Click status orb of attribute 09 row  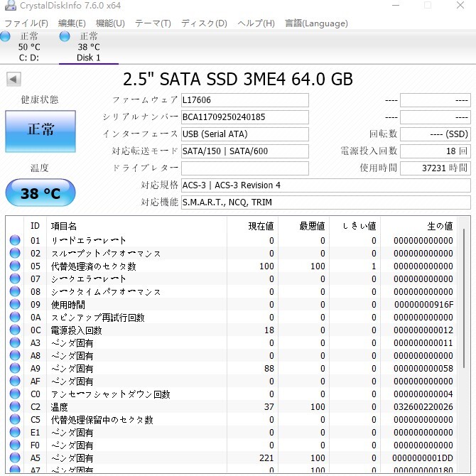[15, 304]
